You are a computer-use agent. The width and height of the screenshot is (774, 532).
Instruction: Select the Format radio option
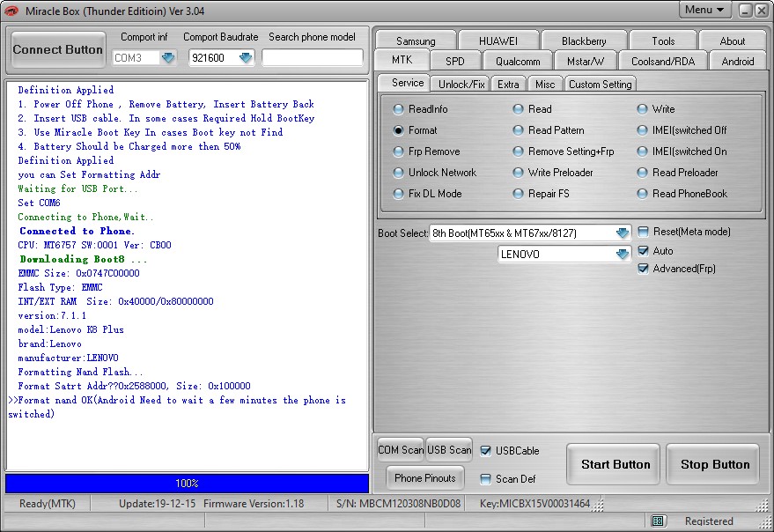[x=415, y=130]
